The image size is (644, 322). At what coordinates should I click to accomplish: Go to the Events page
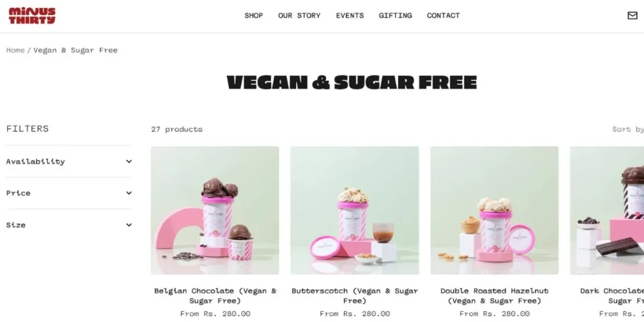[x=350, y=16]
